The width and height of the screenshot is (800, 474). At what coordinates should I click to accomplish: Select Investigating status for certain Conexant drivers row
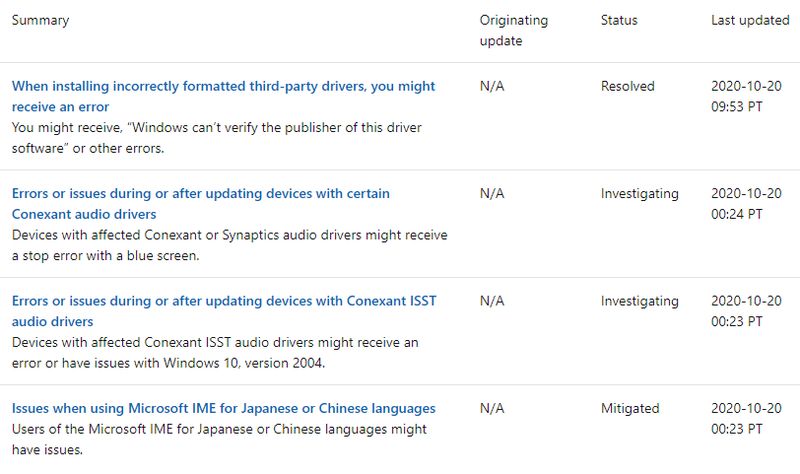639,194
